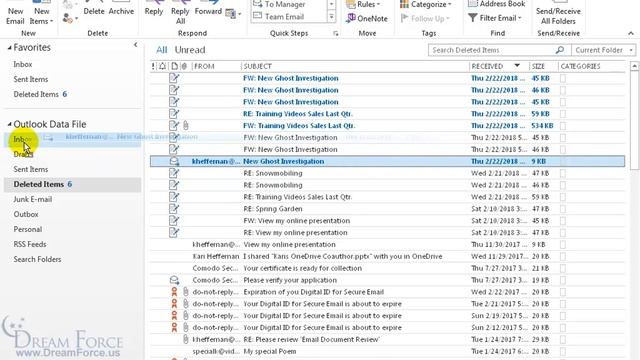Select Kari Heffernan OneDrive shared email

(x=387, y=257)
